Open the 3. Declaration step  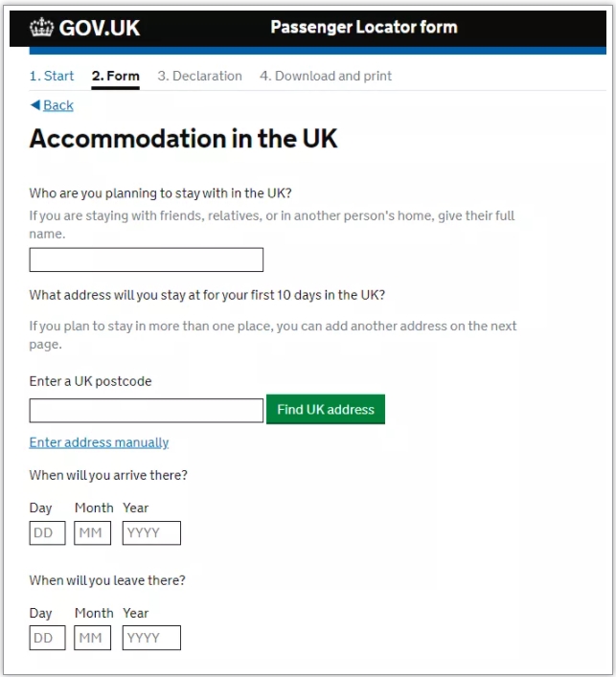pyautogui.click(x=199, y=76)
